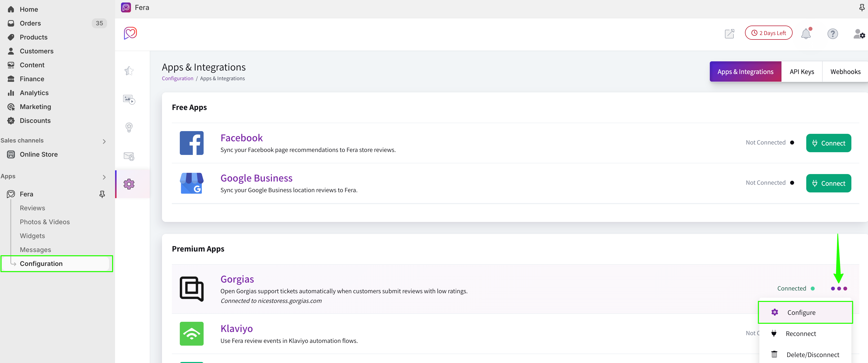This screenshot has height=363, width=868.
Task: Click 'Connected to nicestoress.gorgias.com' text
Action: tap(271, 301)
